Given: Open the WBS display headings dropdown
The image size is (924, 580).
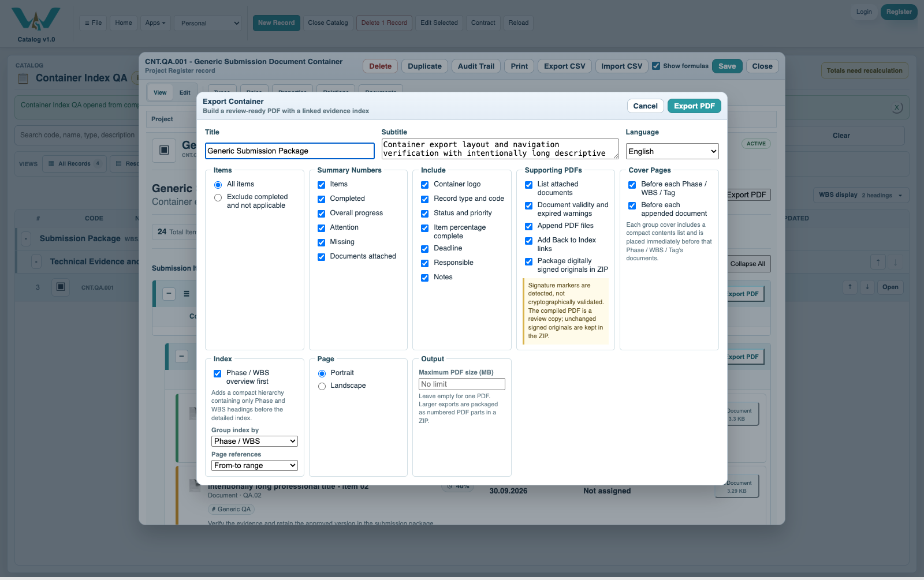Looking at the screenshot, I should [x=861, y=195].
